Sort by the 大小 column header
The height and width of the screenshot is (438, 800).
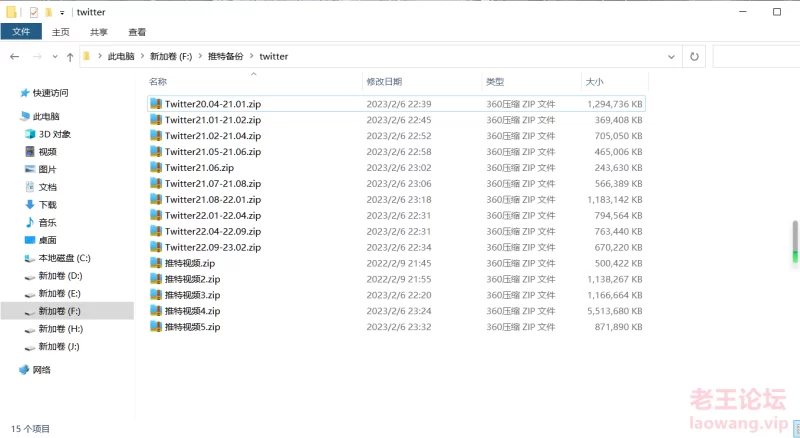(x=594, y=82)
